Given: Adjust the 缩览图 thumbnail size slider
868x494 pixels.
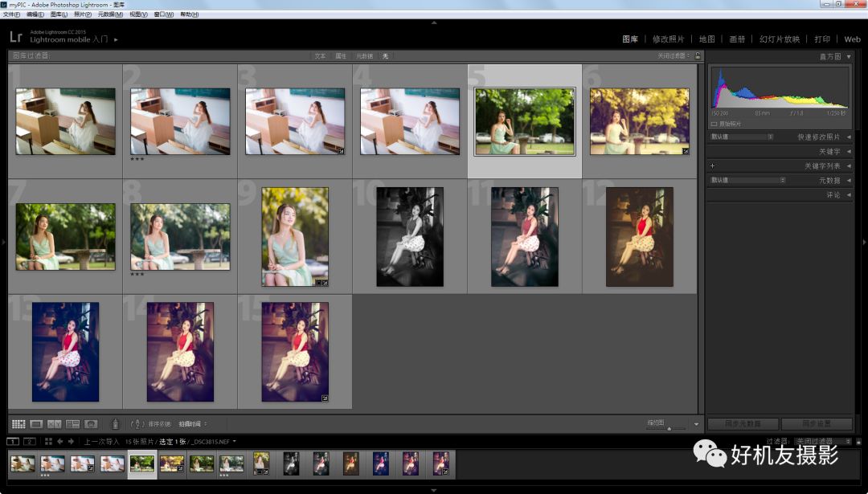Looking at the screenshot, I should coord(668,428).
